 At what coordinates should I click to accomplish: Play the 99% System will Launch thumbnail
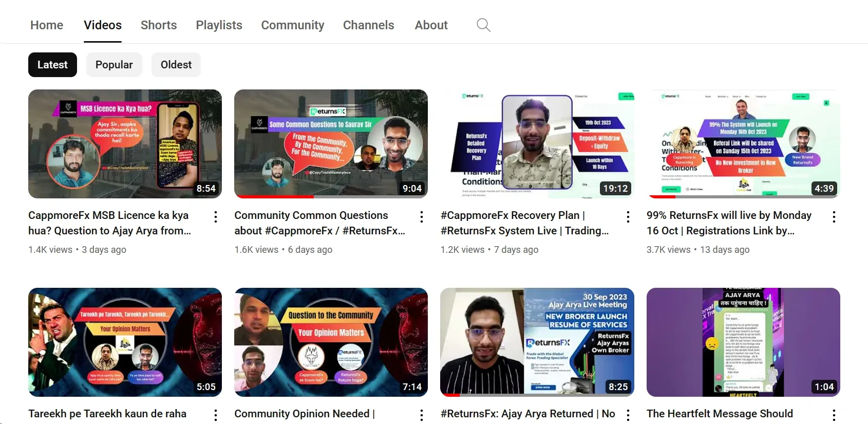click(743, 144)
